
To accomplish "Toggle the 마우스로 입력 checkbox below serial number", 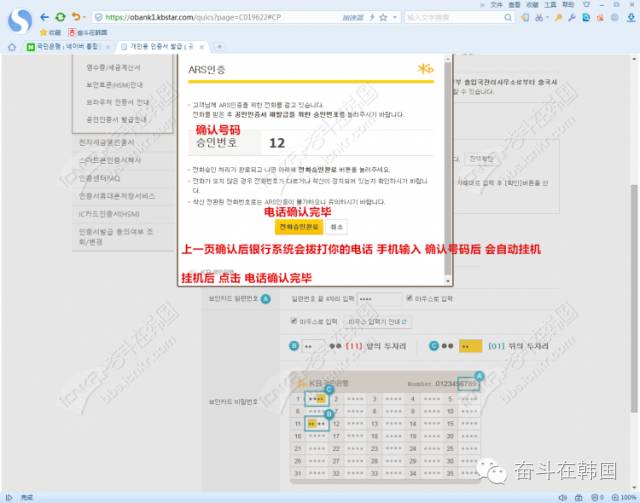I will tap(293, 321).
